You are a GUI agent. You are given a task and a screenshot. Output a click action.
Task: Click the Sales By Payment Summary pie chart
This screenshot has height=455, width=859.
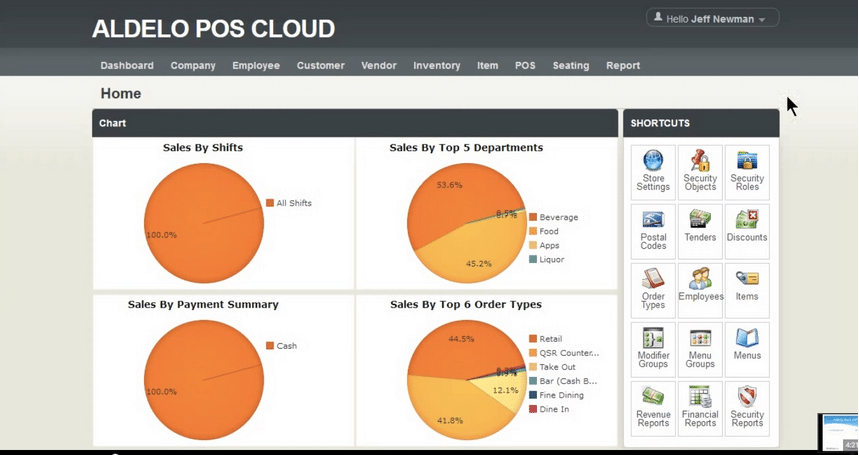point(204,380)
